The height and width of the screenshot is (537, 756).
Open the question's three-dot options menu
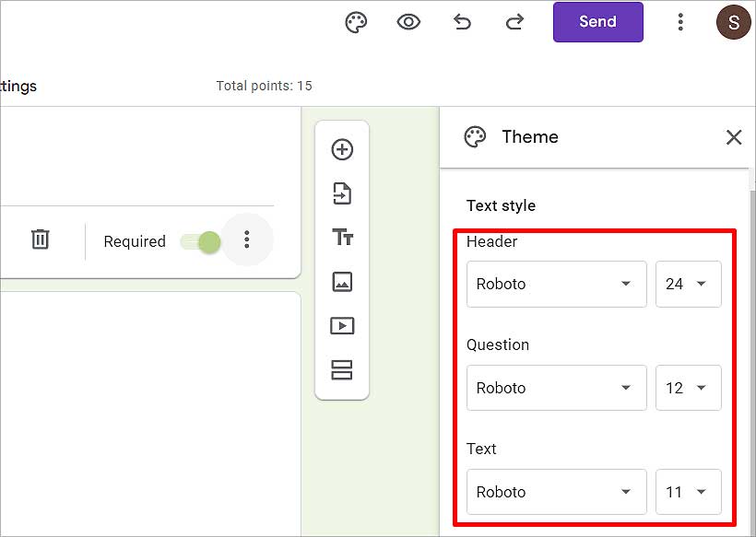pyautogui.click(x=247, y=239)
